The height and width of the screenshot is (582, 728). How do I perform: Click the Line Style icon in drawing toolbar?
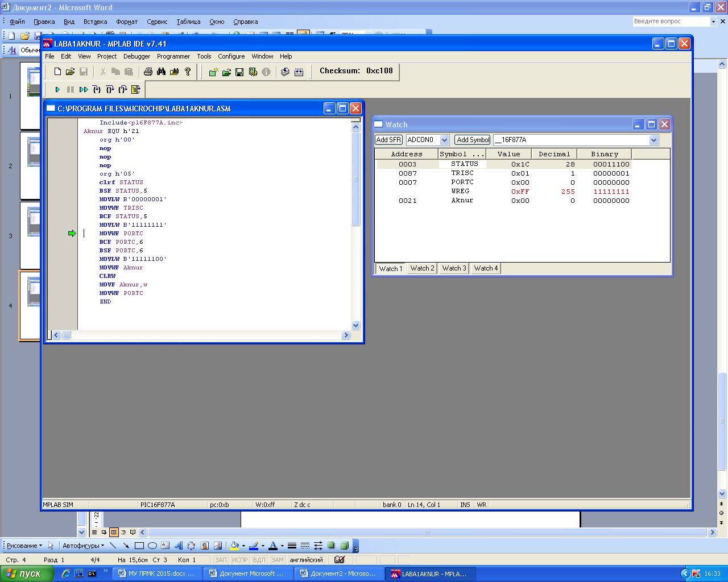[292, 546]
